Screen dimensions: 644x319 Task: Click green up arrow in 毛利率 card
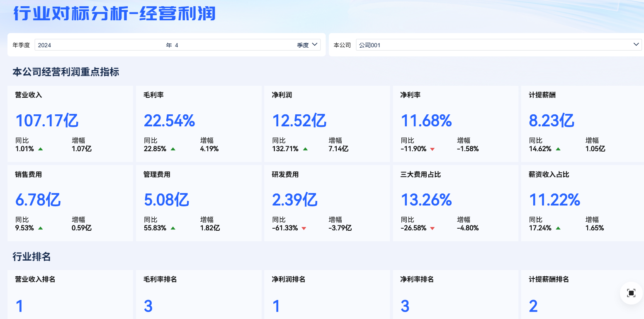pyautogui.click(x=173, y=149)
